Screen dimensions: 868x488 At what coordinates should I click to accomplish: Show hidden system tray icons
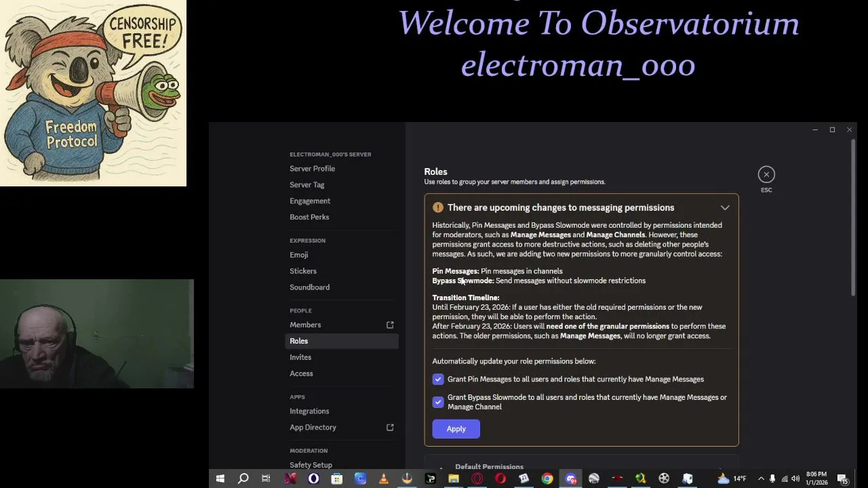click(761, 479)
